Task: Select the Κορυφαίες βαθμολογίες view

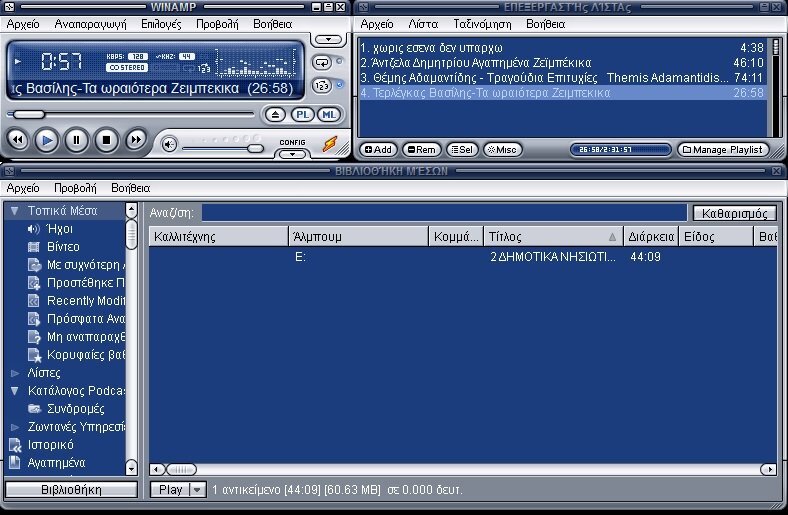Action: point(75,355)
